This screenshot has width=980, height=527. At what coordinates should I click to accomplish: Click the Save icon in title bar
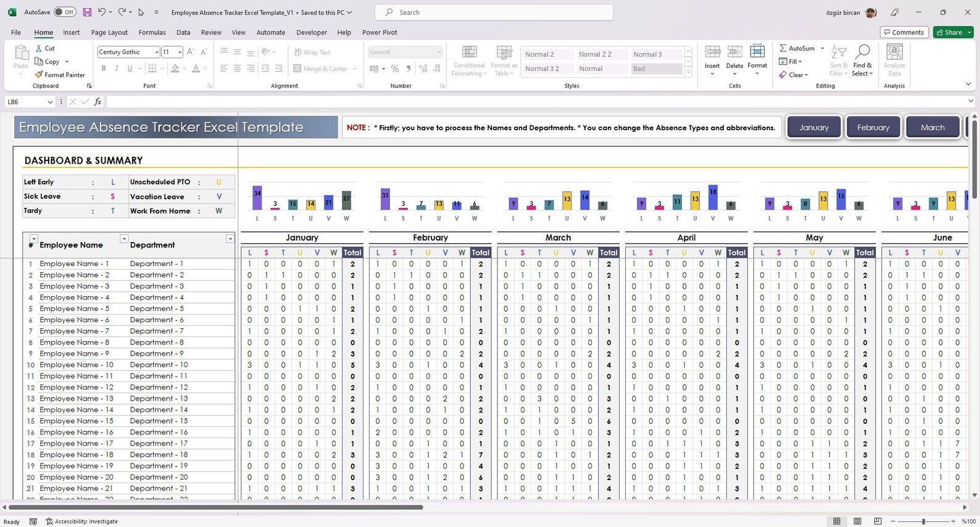(x=87, y=12)
